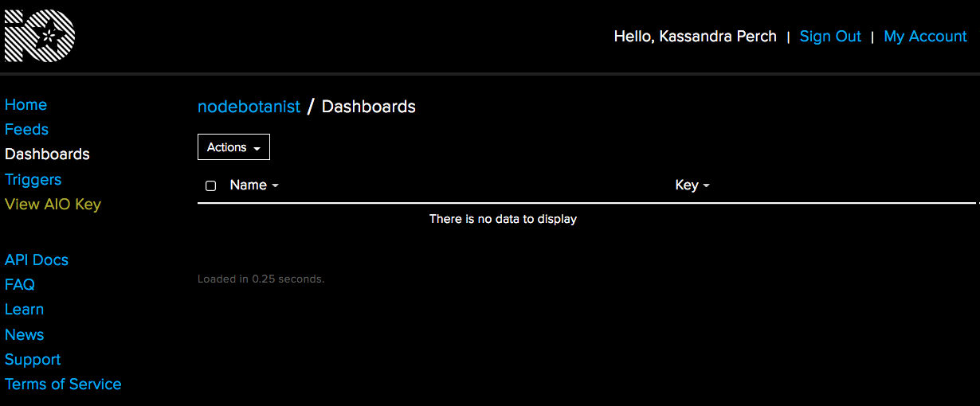Open the News link
The height and width of the screenshot is (406, 980).
click(24, 335)
